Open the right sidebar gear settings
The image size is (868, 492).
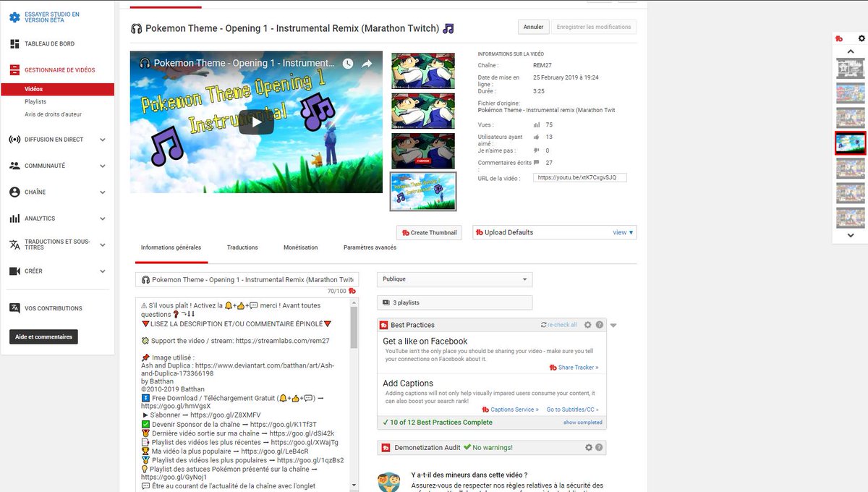(861, 38)
